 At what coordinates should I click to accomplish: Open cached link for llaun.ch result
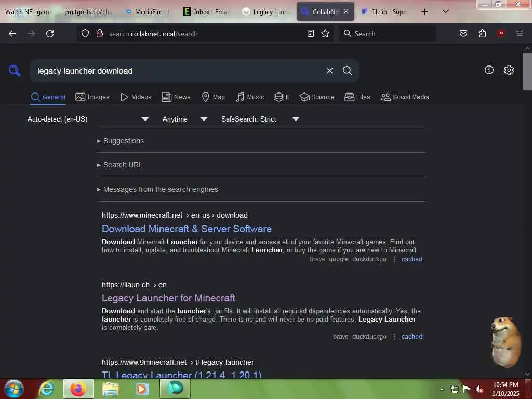pyautogui.click(x=412, y=337)
